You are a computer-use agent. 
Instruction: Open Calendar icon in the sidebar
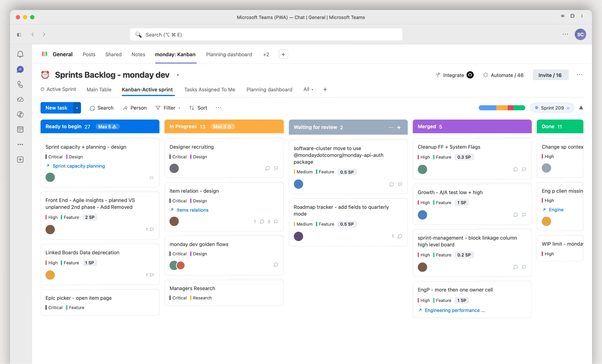tap(20, 129)
